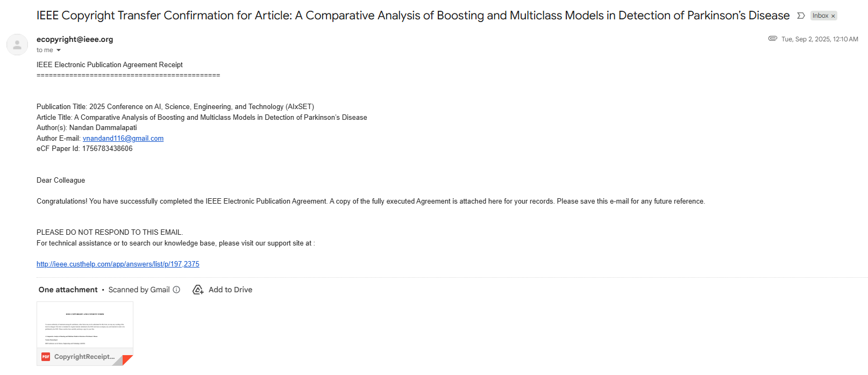Image resolution: width=868 pixels, height=375 pixels.
Task: Expand the 'to me' recipient details arrow
Action: [59, 50]
